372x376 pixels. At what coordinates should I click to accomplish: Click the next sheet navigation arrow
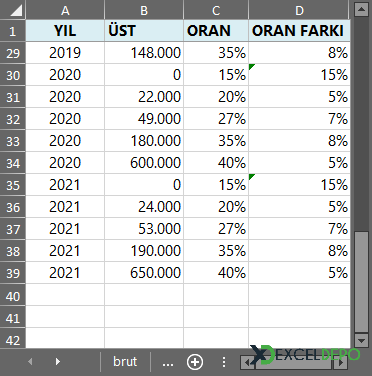[58, 362]
